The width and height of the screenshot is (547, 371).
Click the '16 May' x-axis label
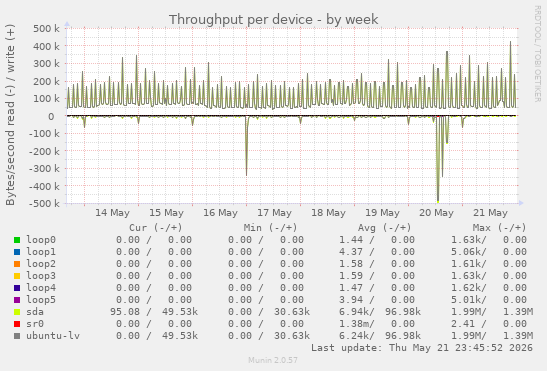(x=220, y=213)
